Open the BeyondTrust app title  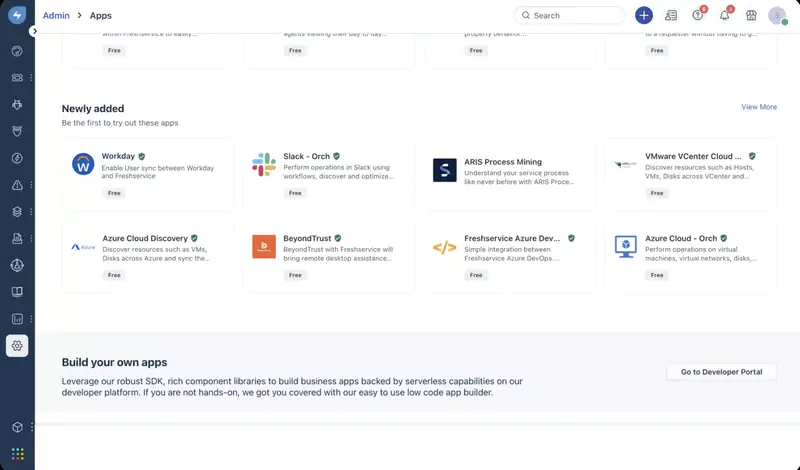pyautogui.click(x=307, y=238)
